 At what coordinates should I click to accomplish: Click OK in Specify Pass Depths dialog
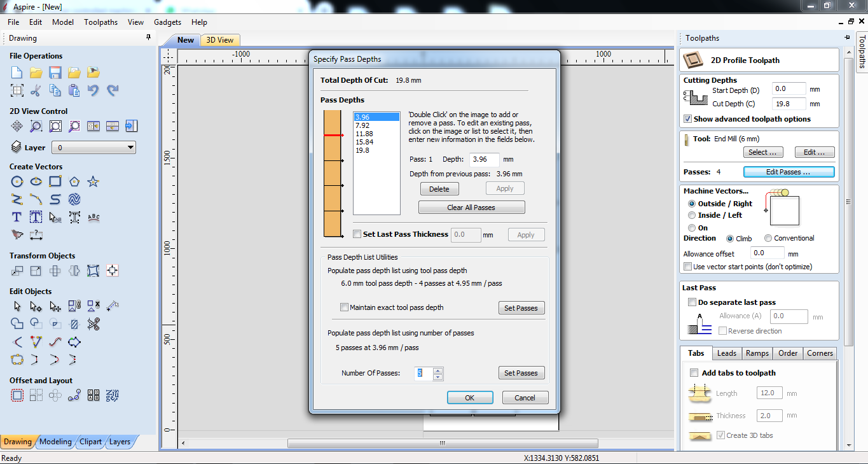click(x=470, y=398)
